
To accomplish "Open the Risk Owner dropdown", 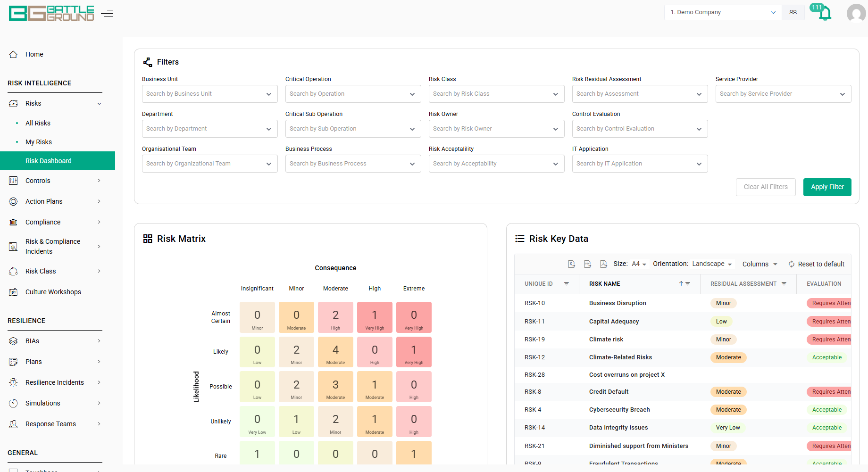I will 497,129.
